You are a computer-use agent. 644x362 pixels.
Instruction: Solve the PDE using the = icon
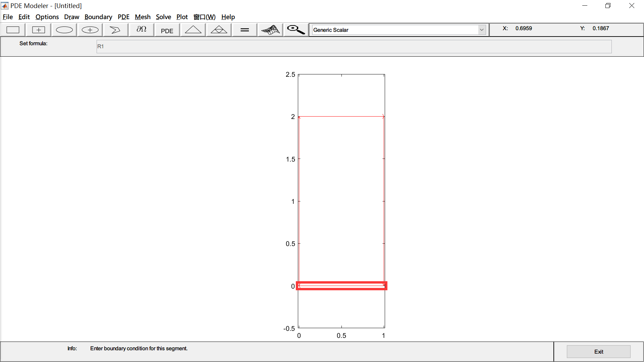[x=244, y=29]
